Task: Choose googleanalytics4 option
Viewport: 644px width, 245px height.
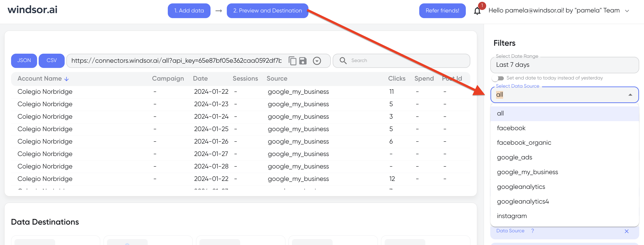Action: 564,202
